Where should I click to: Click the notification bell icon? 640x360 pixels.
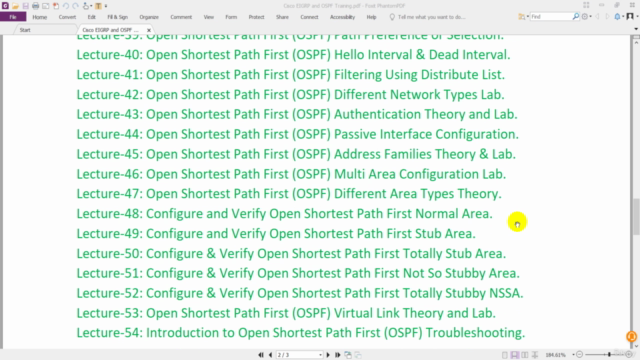[618, 17]
